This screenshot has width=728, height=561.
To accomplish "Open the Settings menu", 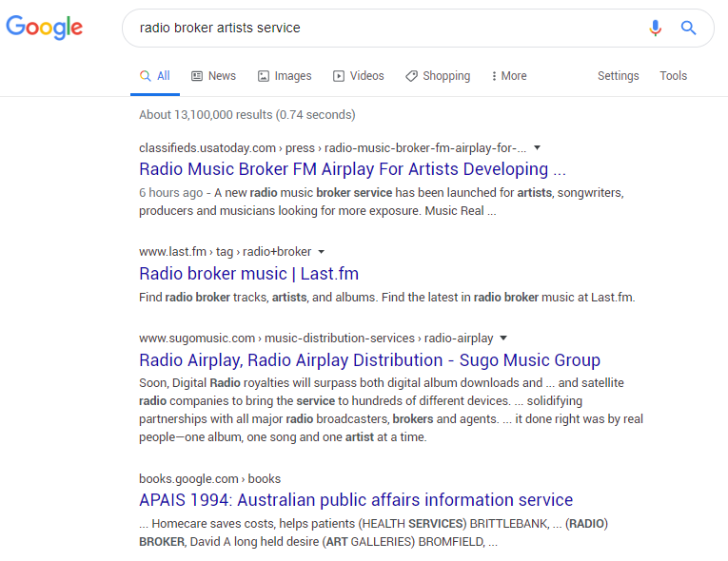I will point(618,76).
